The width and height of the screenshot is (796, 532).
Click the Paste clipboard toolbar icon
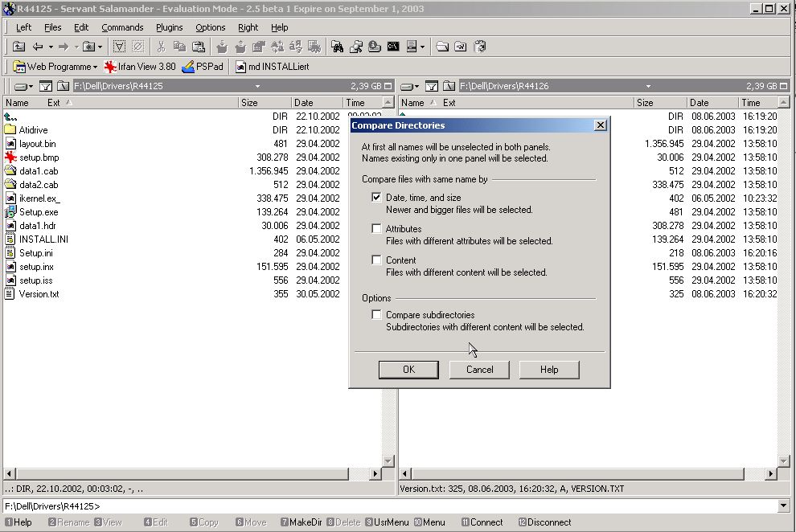tap(199, 47)
